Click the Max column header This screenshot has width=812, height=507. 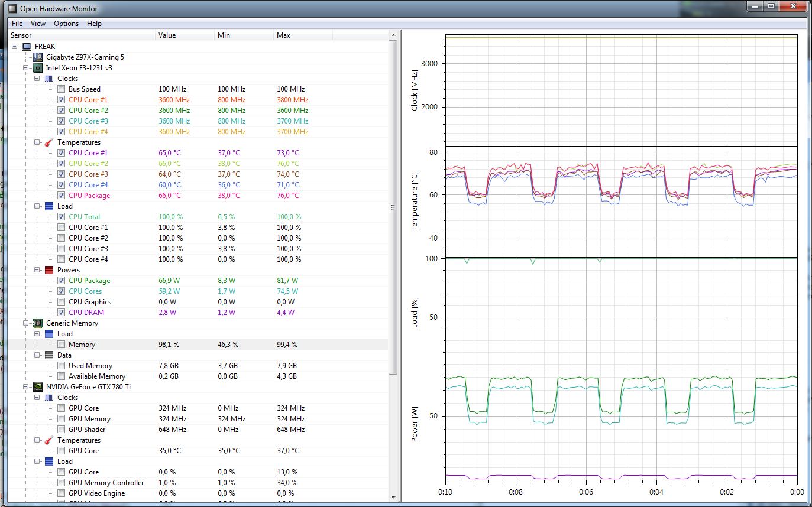coord(303,35)
